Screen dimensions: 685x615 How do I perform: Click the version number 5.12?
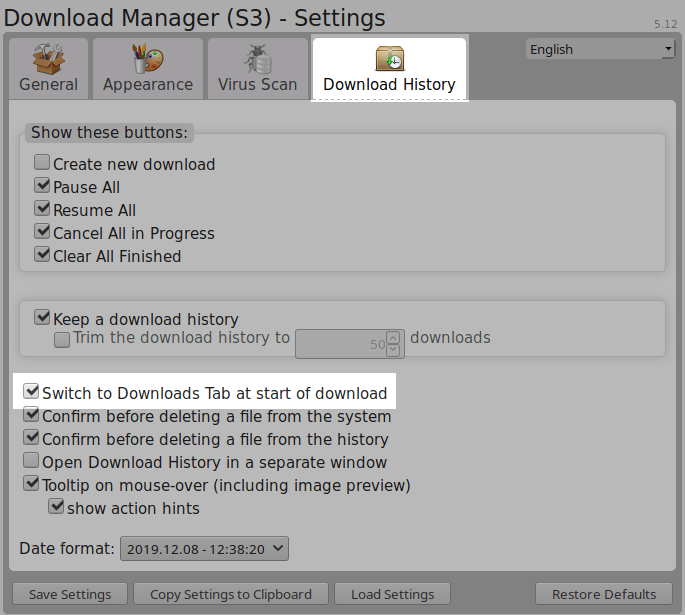[x=665, y=24]
